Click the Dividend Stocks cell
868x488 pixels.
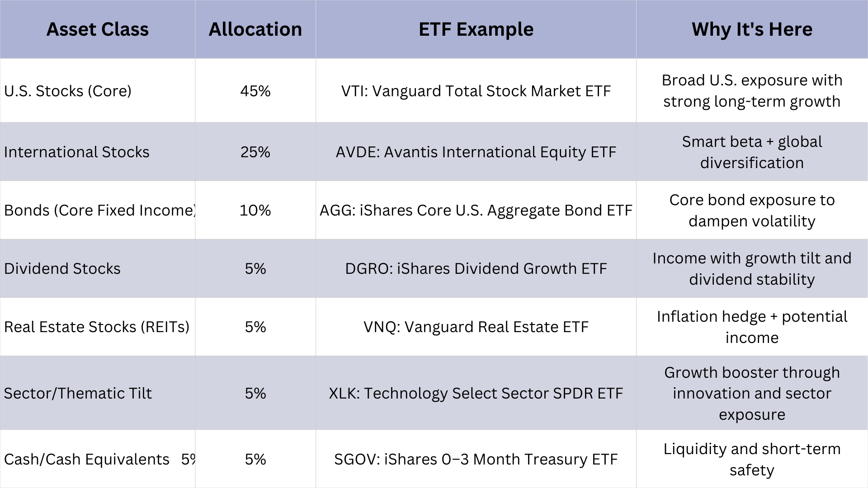point(62,268)
